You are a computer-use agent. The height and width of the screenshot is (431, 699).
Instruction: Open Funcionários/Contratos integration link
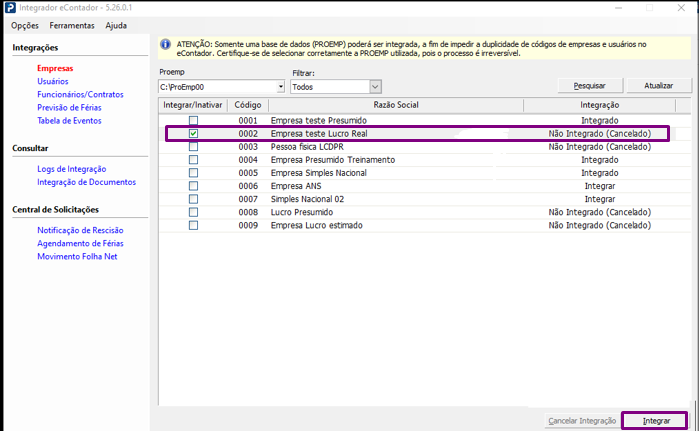[80, 94]
